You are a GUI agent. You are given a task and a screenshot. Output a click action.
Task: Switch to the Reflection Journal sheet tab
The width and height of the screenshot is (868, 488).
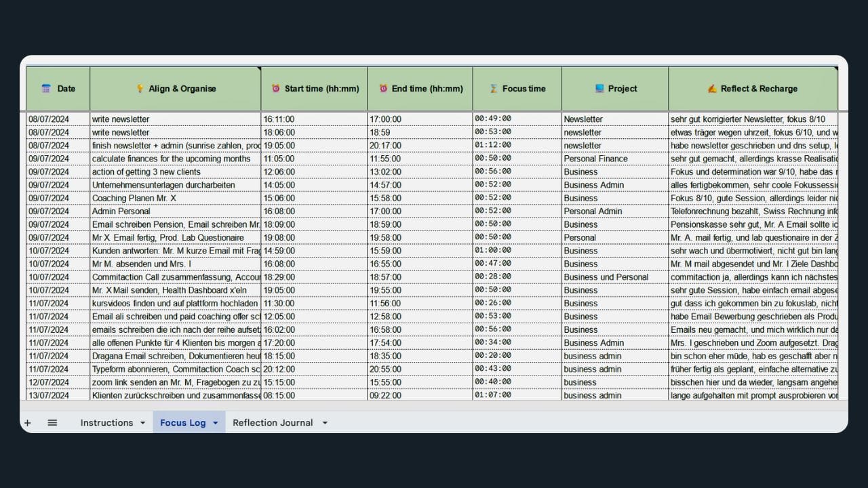tap(273, 423)
